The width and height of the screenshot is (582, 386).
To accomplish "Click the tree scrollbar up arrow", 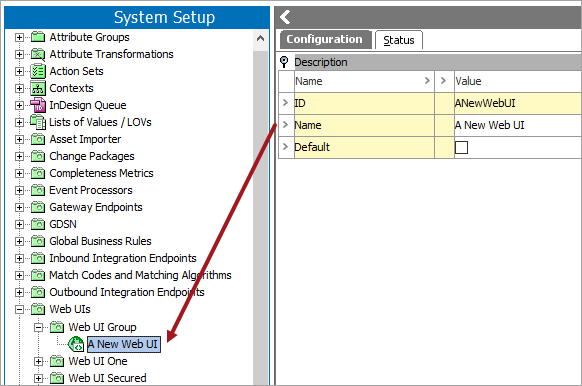I will pyautogui.click(x=261, y=39).
